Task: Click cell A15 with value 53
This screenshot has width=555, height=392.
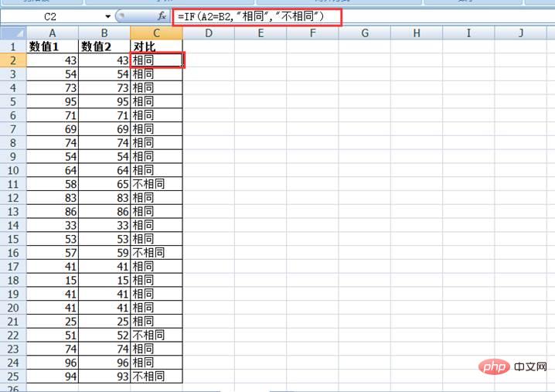Action: tap(53, 239)
